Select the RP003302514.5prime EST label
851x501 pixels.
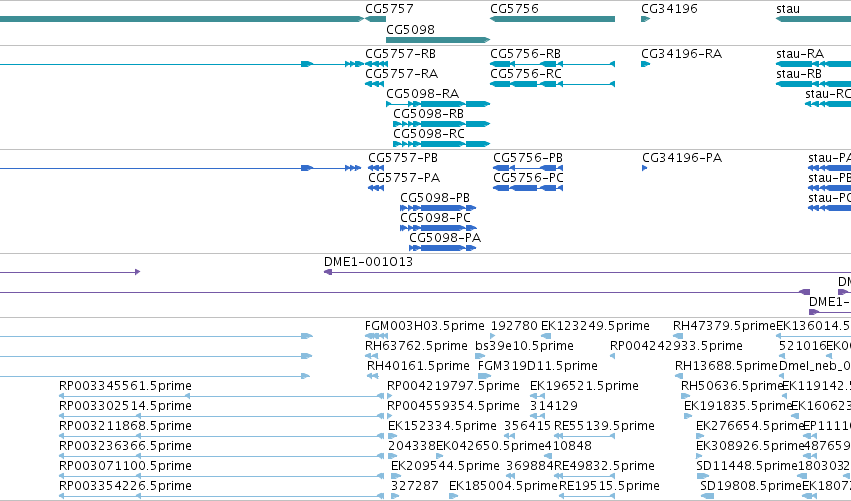[125, 407]
